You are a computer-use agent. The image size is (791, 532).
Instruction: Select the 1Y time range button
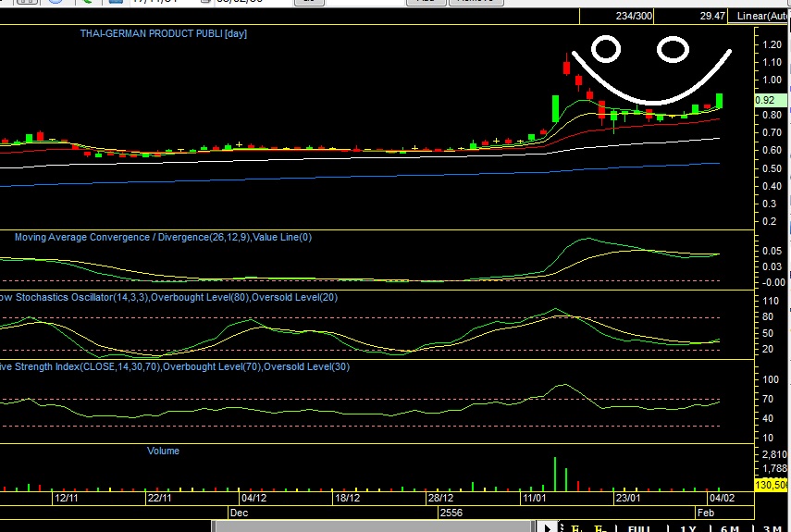click(687, 528)
